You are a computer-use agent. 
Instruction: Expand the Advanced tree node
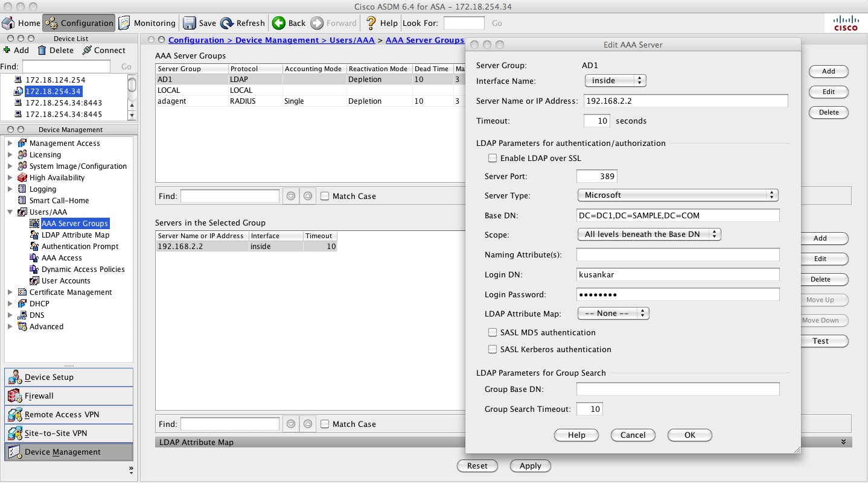pyautogui.click(x=10, y=326)
